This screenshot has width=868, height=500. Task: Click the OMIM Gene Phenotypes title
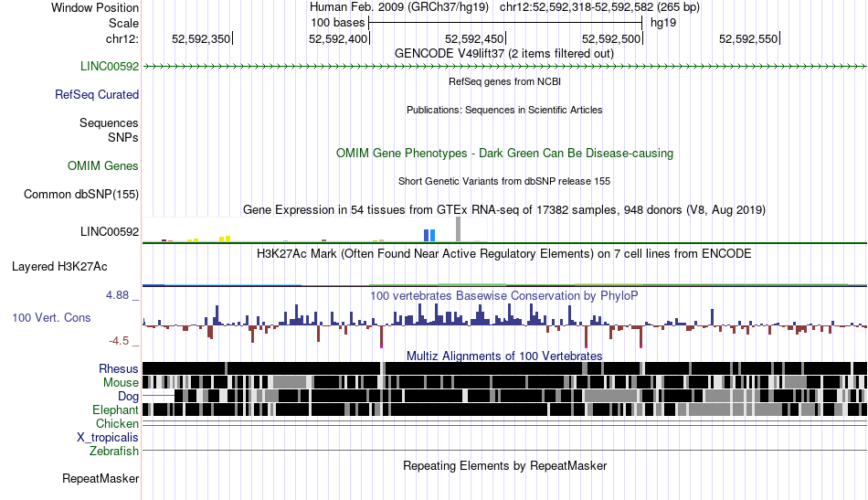pyautogui.click(x=504, y=154)
